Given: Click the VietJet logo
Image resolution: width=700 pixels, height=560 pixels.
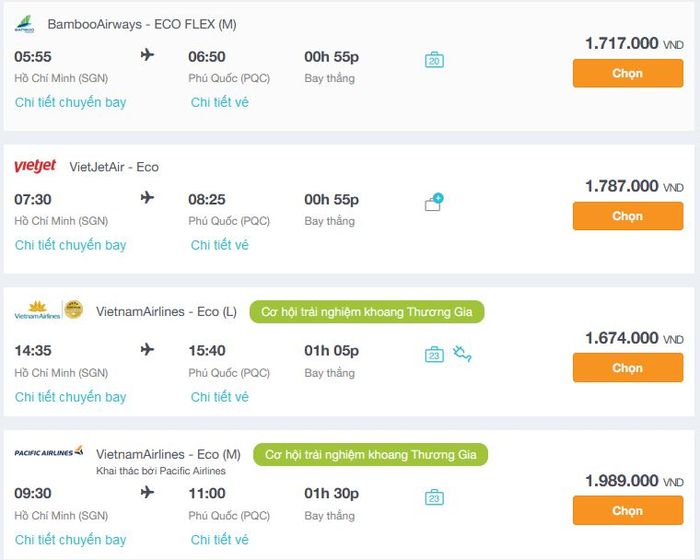Looking at the screenshot, I should (35, 167).
